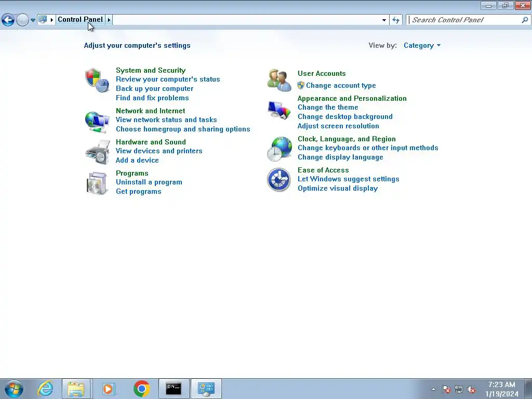Click Choose homegroup and sharing options
Image resolution: width=532 pixels, height=399 pixels.
pyautogui.click(x=183, y=129)
